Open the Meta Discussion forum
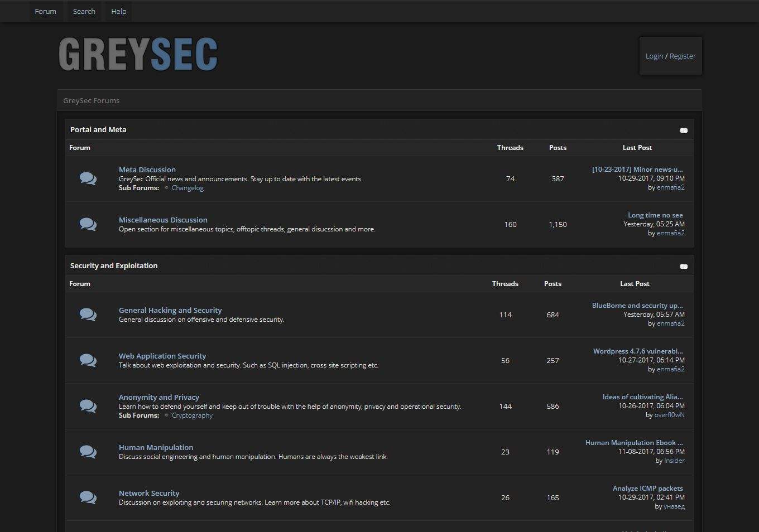 pos(147,170)
